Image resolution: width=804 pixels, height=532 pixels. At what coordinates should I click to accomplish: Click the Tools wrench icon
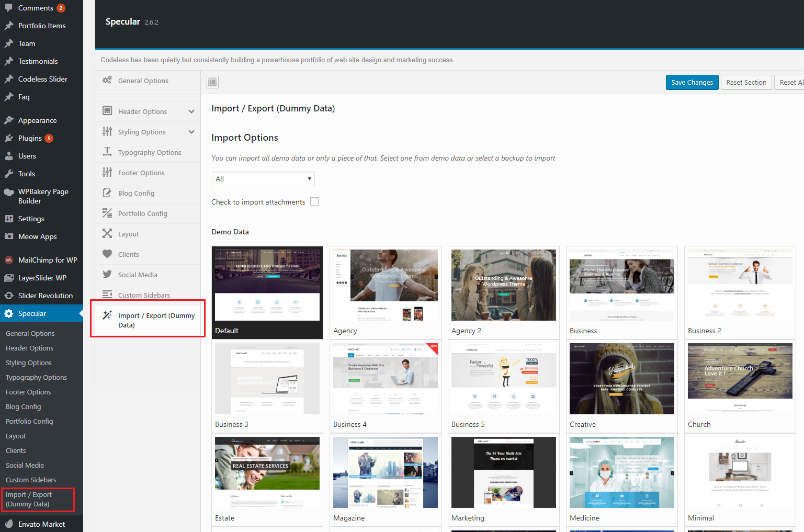pos(9,174)
